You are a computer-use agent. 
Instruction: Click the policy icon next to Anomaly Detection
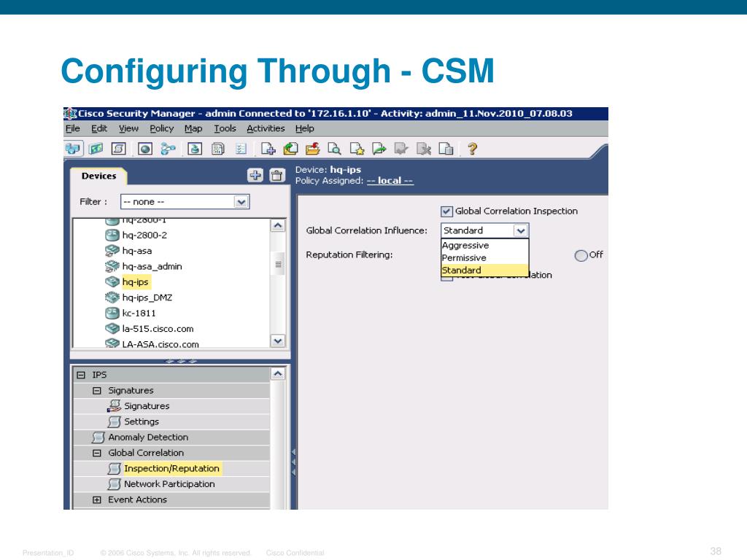pyautogui.click(x=98, y=437)
